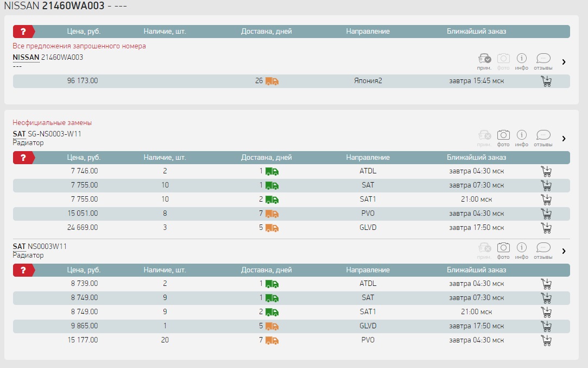The height and width of the screenshot is (368, 588).
Task: Click cart icon for 8 749.00 SAT row
Action: (546, 298)
